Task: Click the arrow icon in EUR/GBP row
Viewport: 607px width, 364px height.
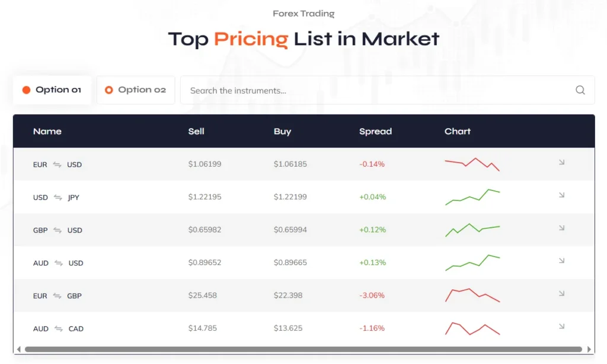Action: click(x=561, y=293)
